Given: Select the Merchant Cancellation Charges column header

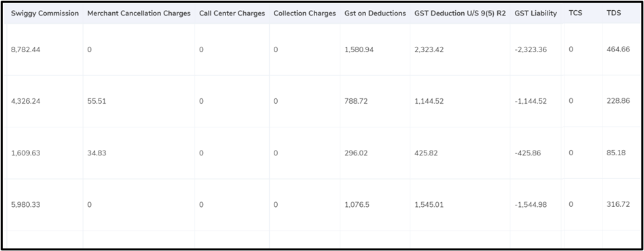Looking at the screenshot, I should [x=139, y=13].
